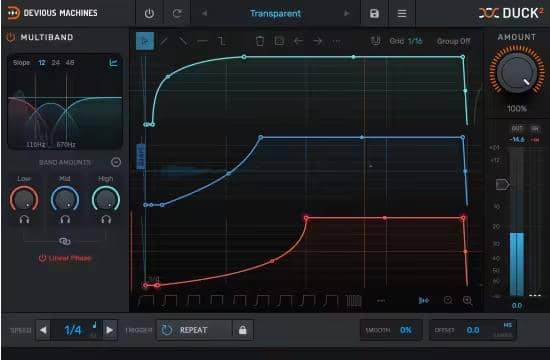Click the red low band curve peak point
This screenshot has height=360, width=550.
(x=306, y=218)
